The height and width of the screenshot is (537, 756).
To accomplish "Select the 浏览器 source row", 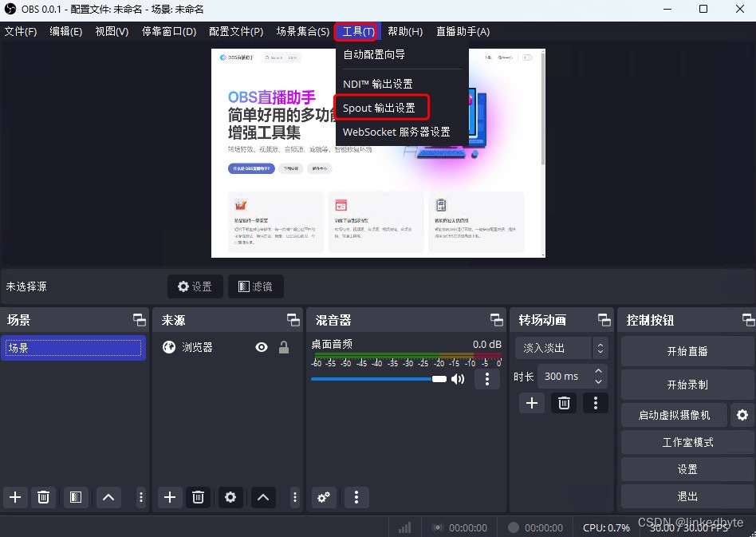I will click(227, 347).
